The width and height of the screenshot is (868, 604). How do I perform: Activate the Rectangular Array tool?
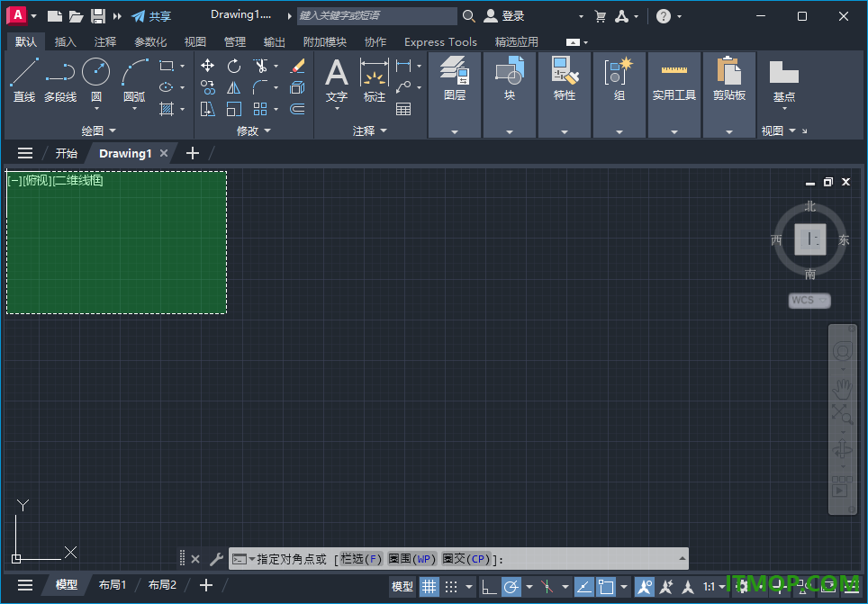pos(260,109)
